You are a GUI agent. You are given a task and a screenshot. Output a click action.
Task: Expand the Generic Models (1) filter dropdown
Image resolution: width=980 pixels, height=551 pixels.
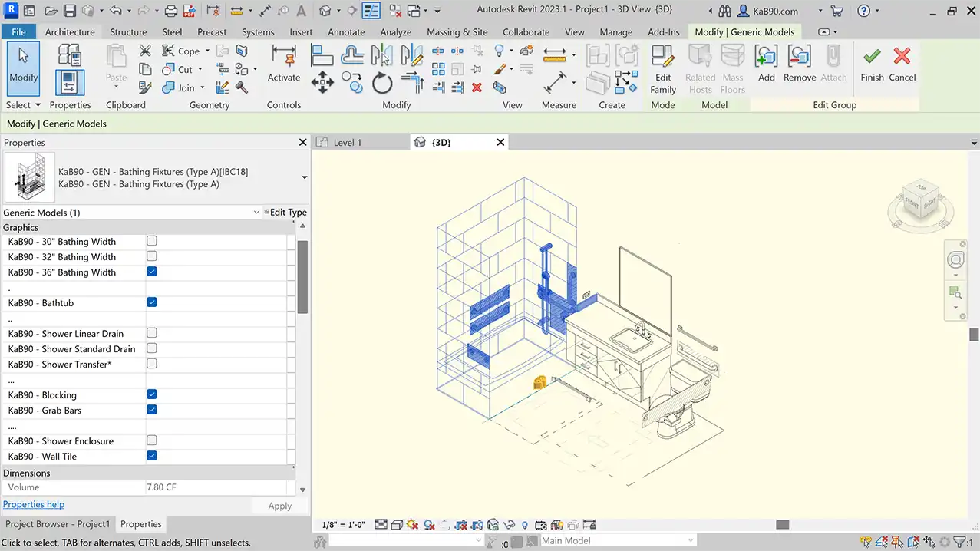[x=256, y=213]
